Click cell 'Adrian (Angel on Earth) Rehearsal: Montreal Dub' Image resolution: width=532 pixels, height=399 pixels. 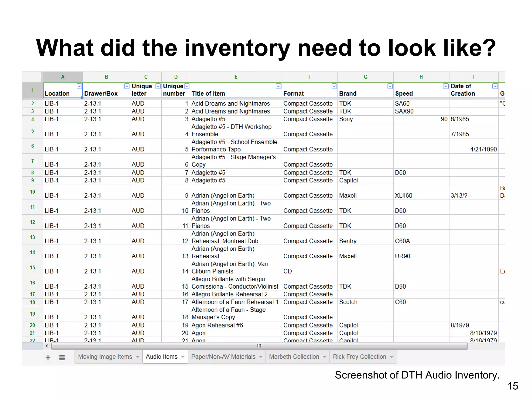tap(236, 237)
